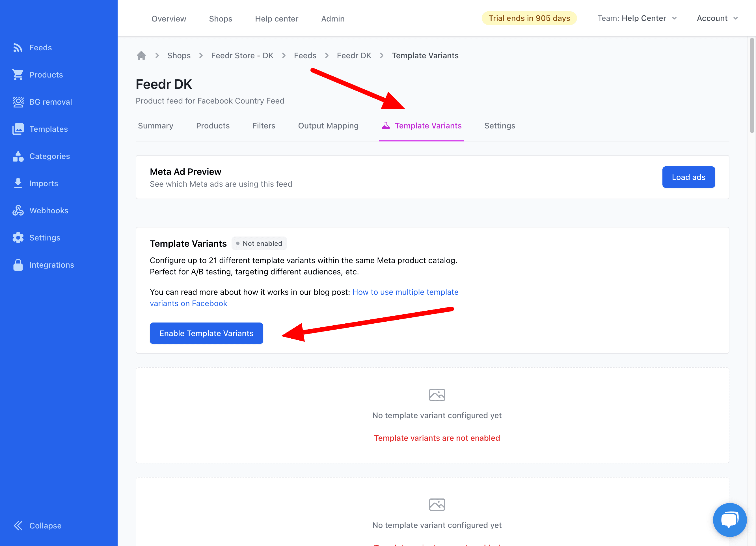Collapse the left sidebar
The image size is (756, 546).
[x=37, y=526]
